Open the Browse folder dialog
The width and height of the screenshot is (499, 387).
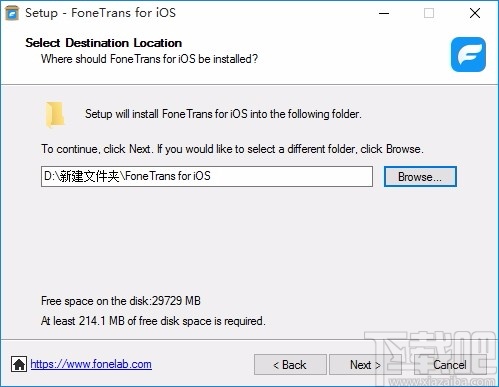point(420,177)
